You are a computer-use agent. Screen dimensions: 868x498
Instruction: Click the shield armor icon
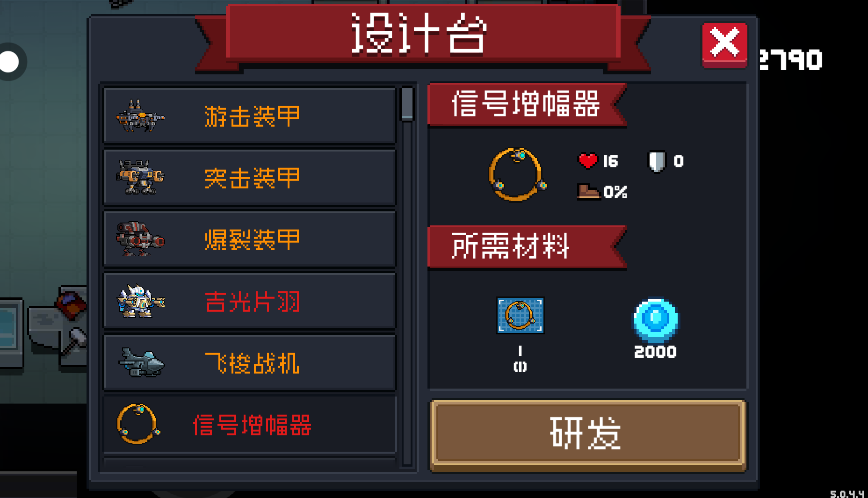656,161
